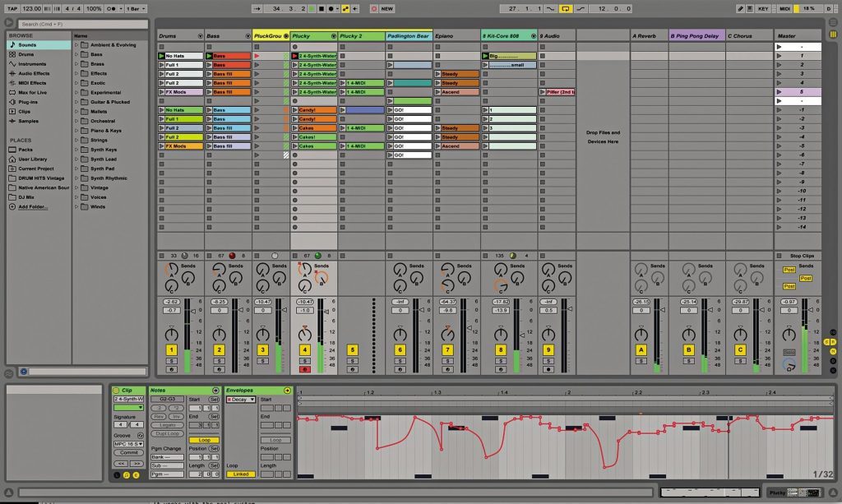The image size is (842, 504).
Task: Click the browser preview play icon
Action: (24, 372)
